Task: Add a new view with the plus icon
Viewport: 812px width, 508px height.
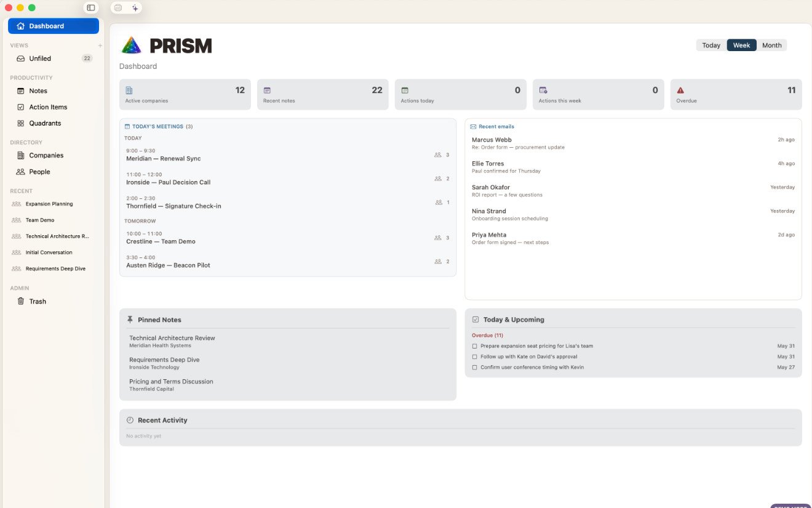Action: pyautogui.click(x=100, y=46)
